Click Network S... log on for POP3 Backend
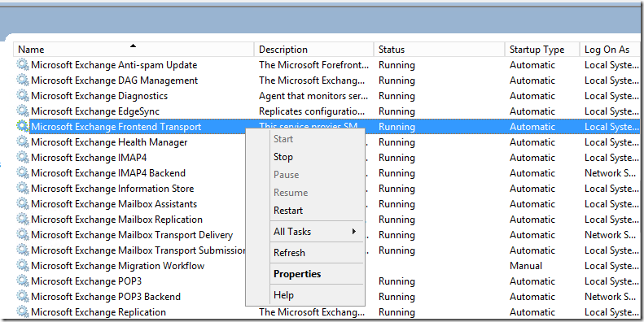Image resolution: width=644 pixels, height=322 pixels. tap(611, 297)
